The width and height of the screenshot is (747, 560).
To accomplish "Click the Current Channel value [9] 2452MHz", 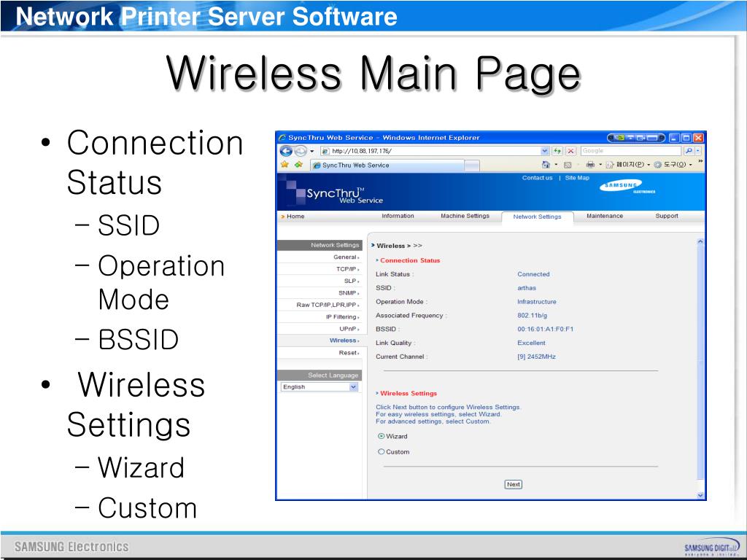I will point(536,357).
